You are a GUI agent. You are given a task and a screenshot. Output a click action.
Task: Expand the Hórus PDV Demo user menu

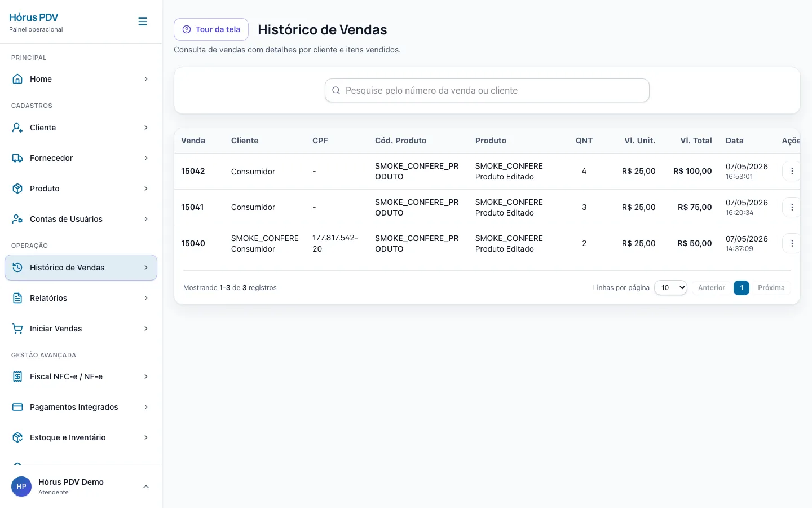click(146, 487)
